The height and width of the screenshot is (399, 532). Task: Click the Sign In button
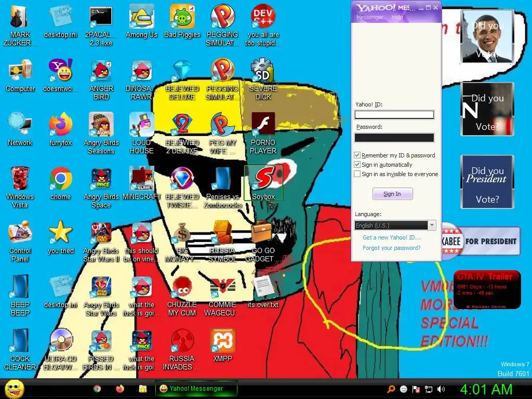pos(393,194)
